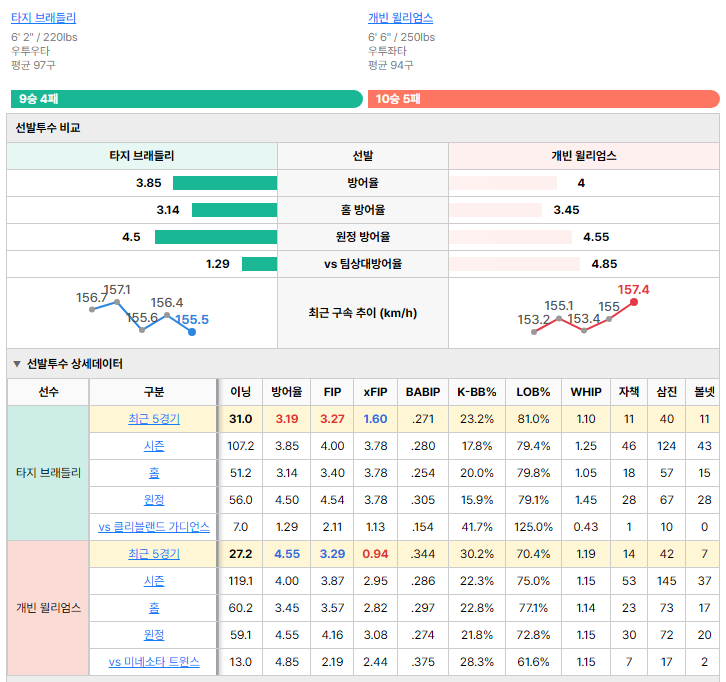This screenshot has width=726, height=682.
Task: Click the 평균 97구 text
Action: click(x=33, y=65)
